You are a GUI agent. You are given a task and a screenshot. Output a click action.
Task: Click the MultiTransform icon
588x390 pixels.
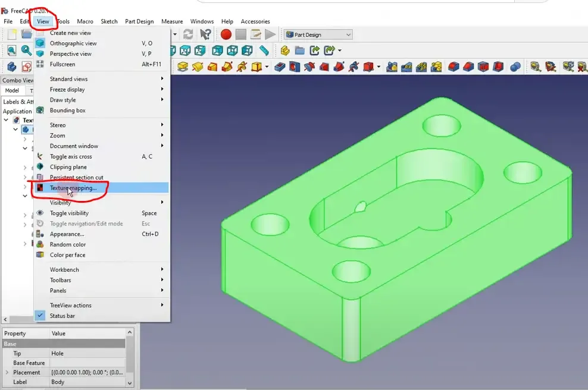point(436,67)
